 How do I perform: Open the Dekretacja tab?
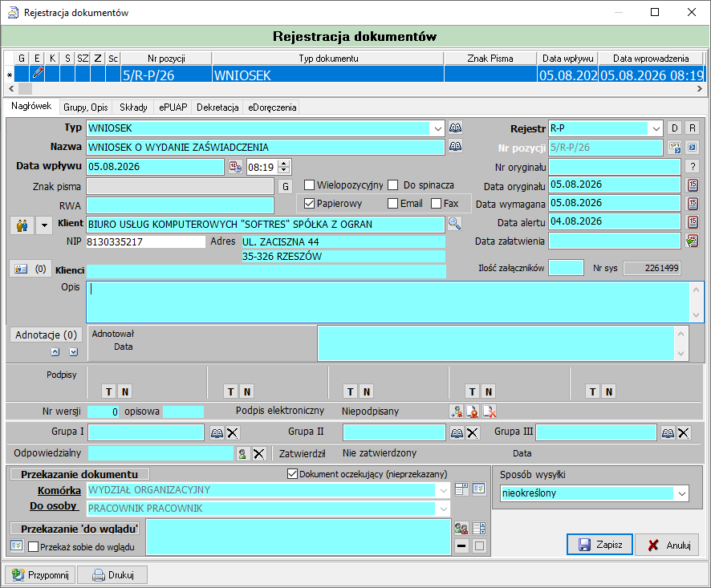tap(217, 107)
